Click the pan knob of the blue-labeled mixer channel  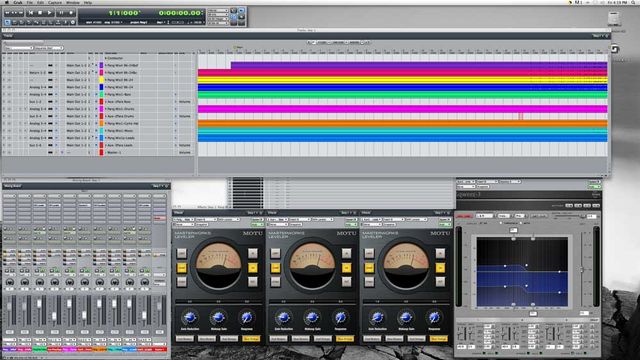[x=129, y=282]
